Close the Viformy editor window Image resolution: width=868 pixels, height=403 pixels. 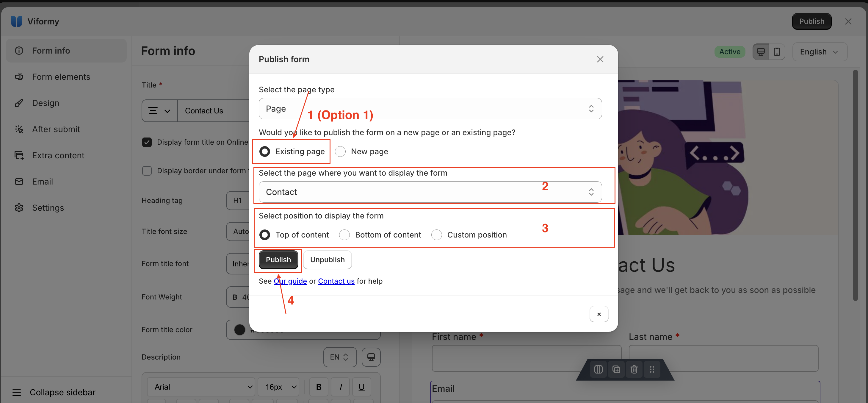coord(848,22)
